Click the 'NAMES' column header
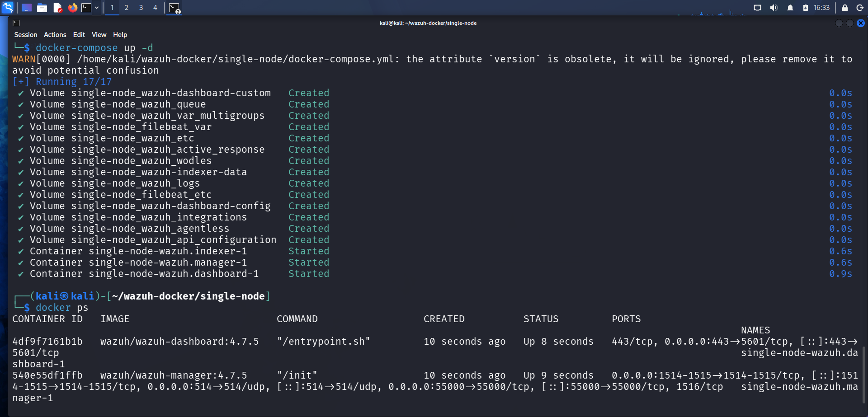This screenshot has height=417, width=868. [755, 330]
